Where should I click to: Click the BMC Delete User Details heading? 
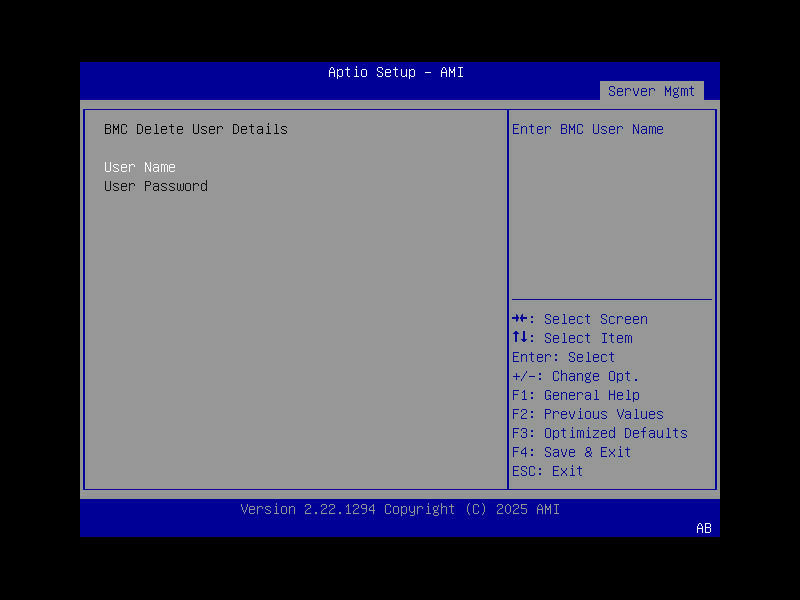click(x=196, y=129)
